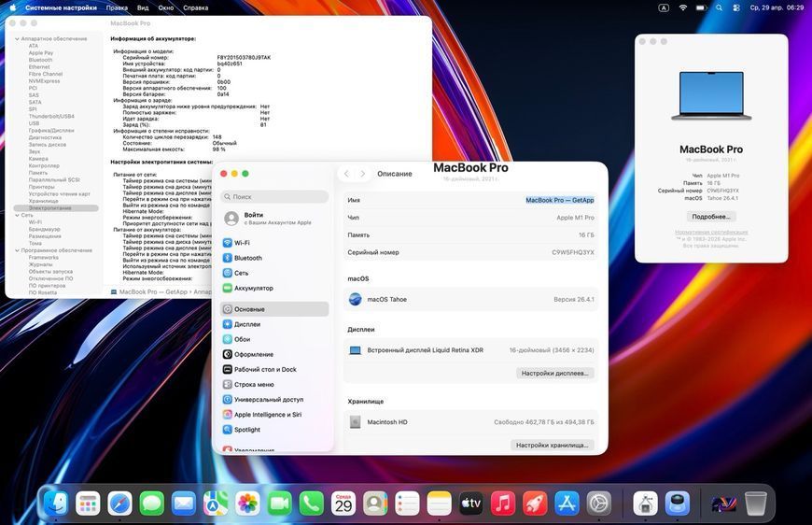The image size is (812, 525).
Task: Open Calendar showing 29 in Dock
Action: [x=343, y=503]
